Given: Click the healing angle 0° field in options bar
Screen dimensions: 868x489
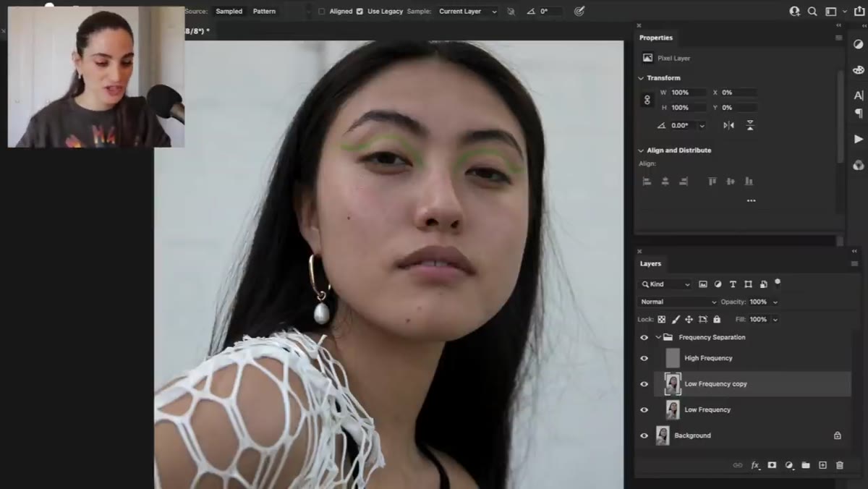Looking at the screenshot, I should [551, 12].
